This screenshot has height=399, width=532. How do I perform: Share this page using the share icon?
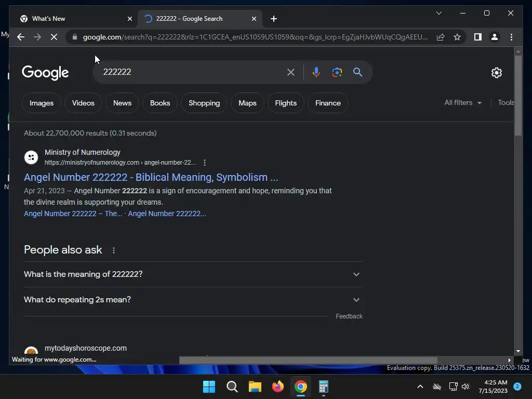tap(441, 37)
